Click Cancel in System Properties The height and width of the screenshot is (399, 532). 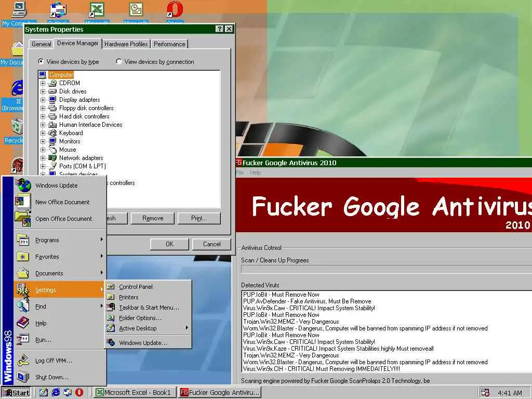click(212, 244)
